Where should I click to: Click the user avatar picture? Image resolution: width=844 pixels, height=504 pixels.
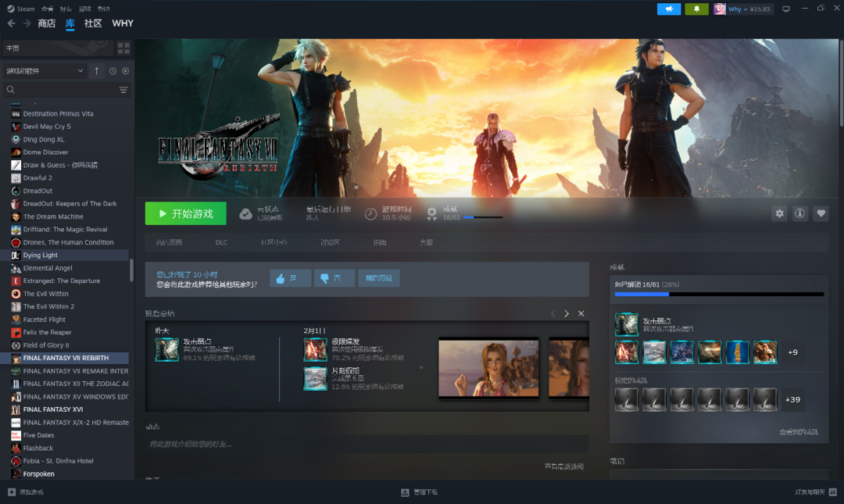tap(719, 9)
